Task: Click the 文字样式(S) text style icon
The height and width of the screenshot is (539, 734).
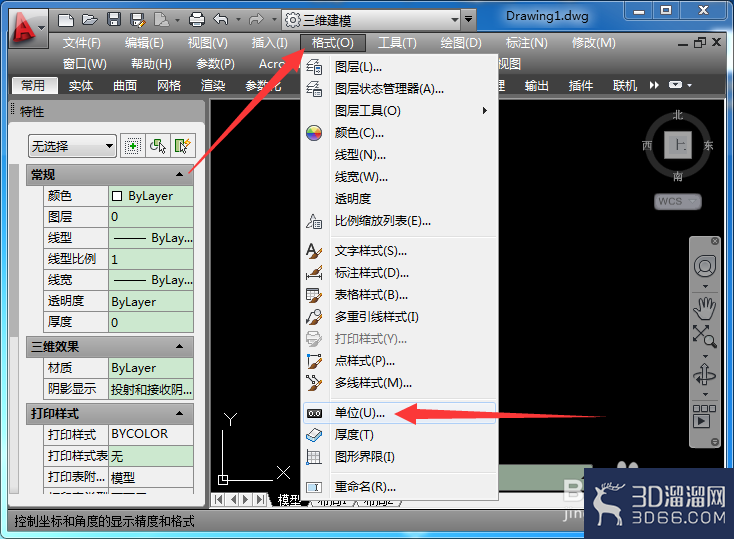Action: pyautogui.click(x=314, y=251)
